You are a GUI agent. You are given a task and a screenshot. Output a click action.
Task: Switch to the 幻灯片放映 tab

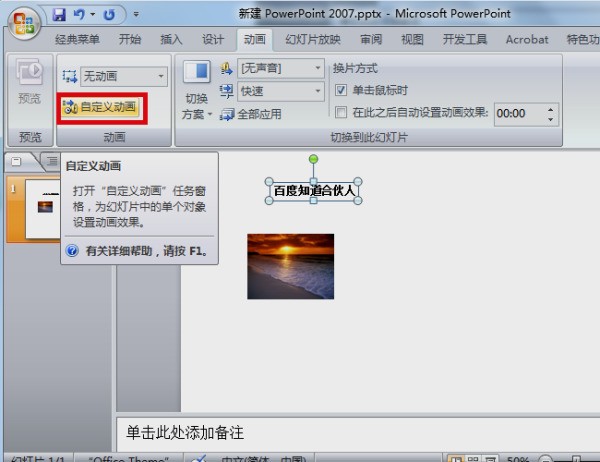click(311, 40)
